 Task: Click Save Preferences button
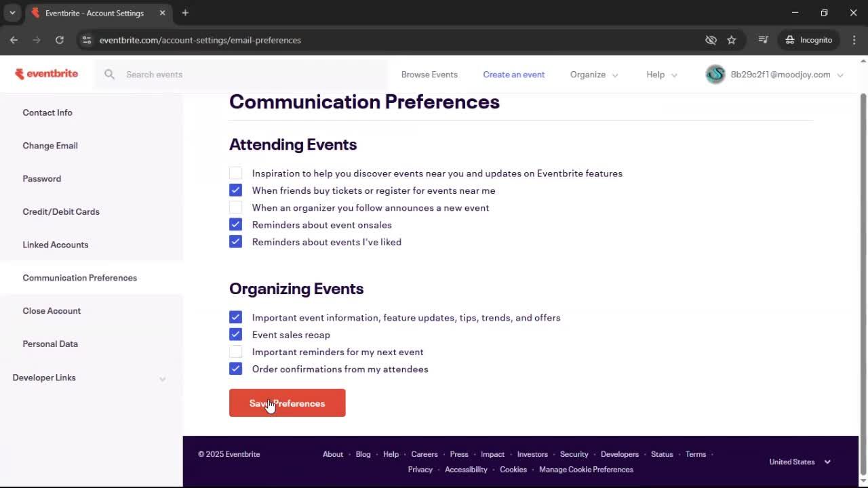point(288,403)
